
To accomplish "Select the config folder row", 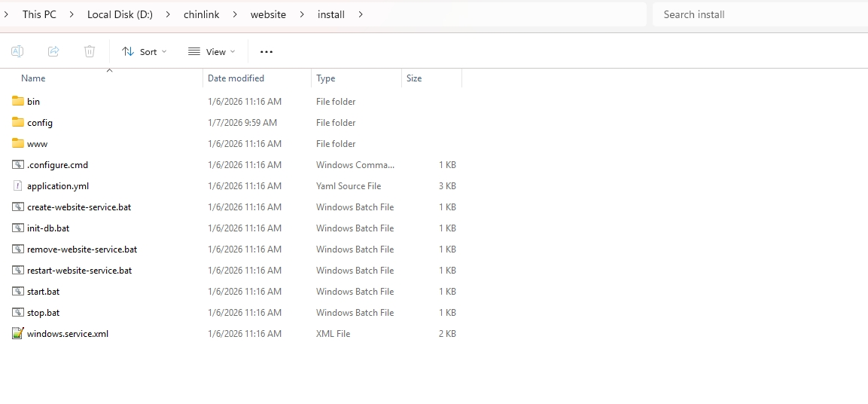I will pyautogui.click(x=40, y=122).
